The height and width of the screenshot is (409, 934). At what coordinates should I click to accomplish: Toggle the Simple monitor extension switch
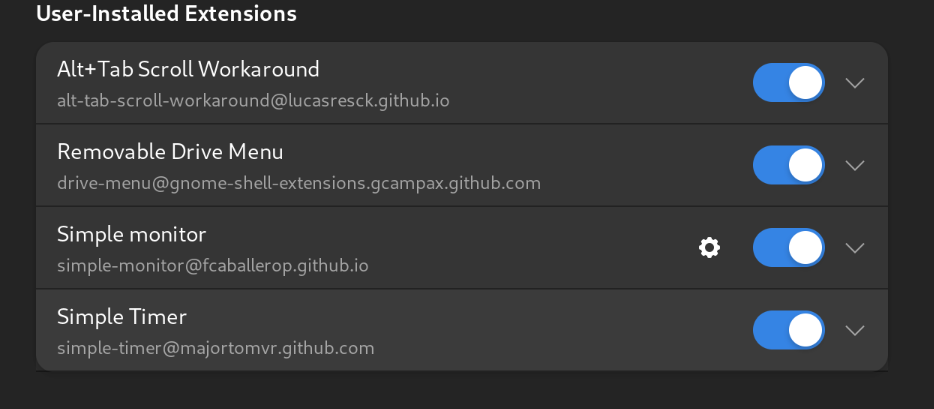click(x=789, y=248)
